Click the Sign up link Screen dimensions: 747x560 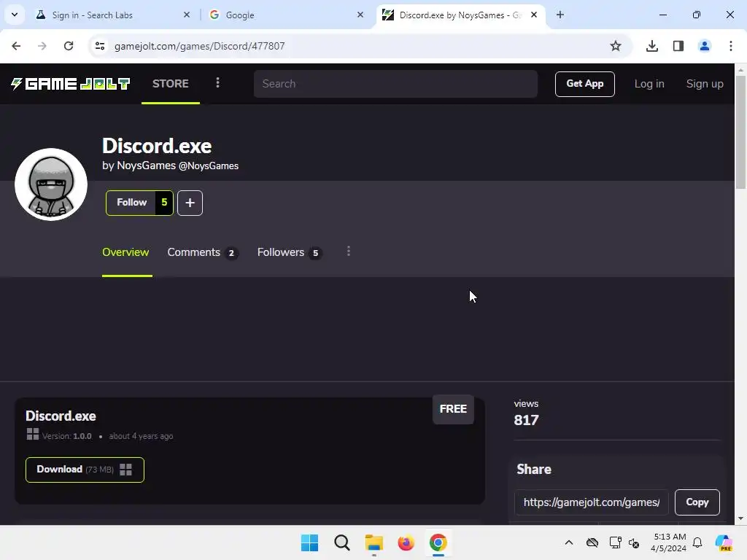[x=705, y=84]
